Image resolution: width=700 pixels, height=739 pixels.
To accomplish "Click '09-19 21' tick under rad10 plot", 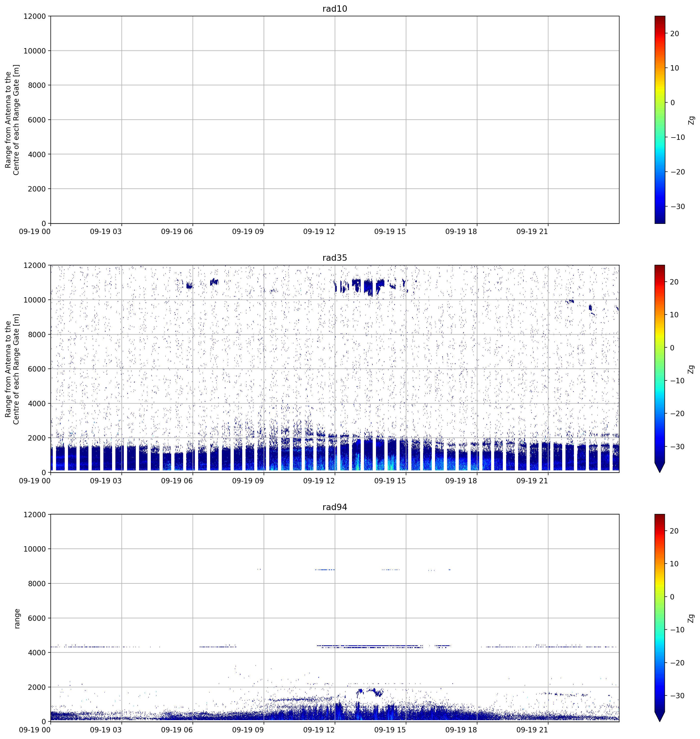I will (x=532, y=232).
